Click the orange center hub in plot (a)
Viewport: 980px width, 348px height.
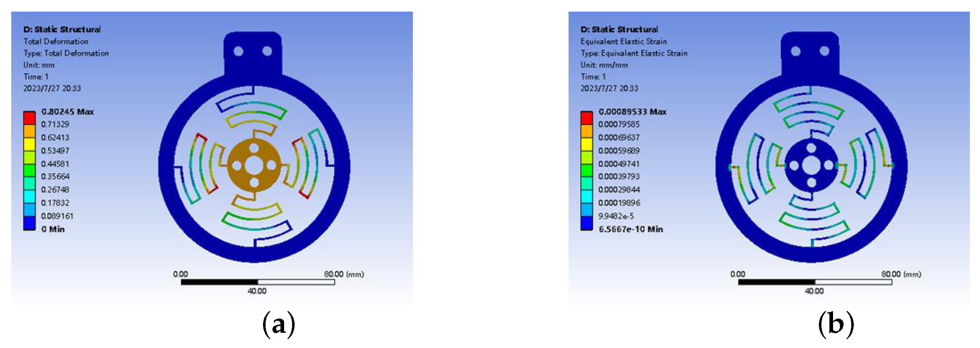(254, 165)
